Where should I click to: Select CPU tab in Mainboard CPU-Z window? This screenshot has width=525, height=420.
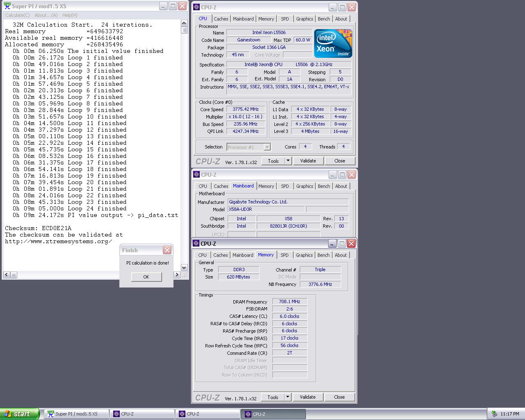point(203,186)
